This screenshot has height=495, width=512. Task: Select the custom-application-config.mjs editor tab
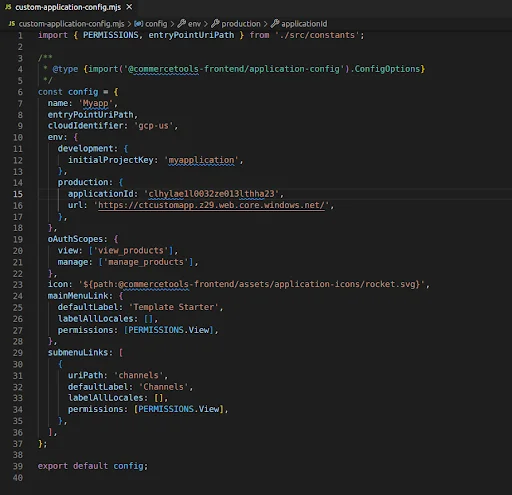point(69,7)
